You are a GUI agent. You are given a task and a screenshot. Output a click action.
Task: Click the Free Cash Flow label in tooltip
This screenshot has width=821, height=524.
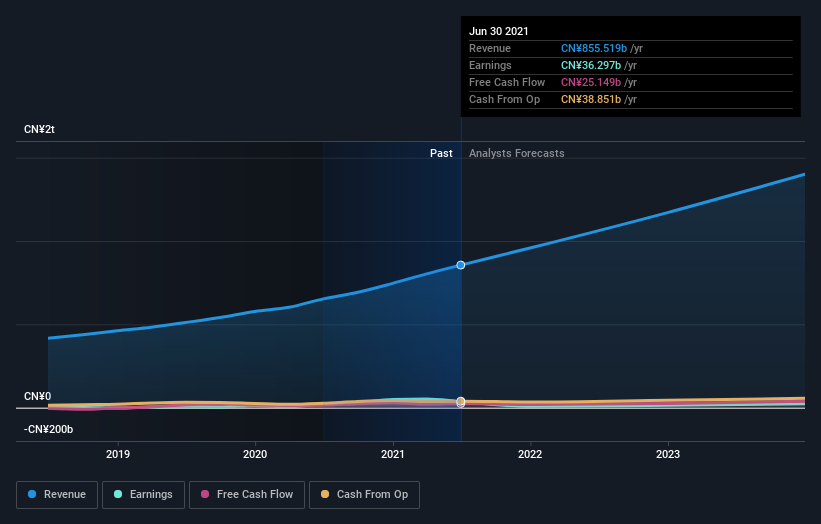(507, 82)
